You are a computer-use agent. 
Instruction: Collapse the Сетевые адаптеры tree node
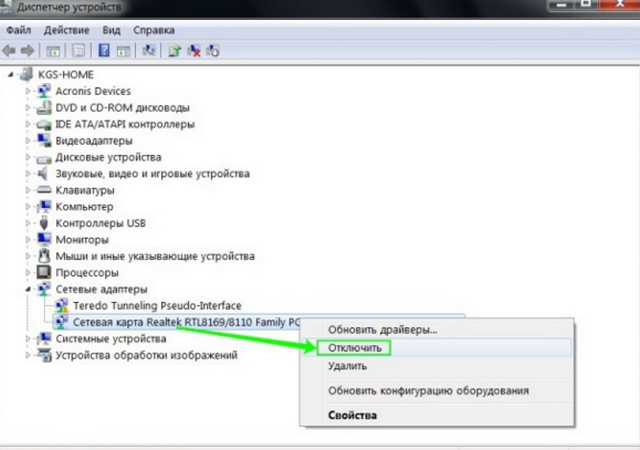tap(28, 289)
